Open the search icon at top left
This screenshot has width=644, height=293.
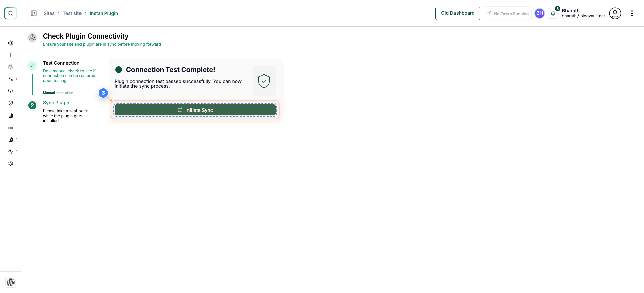[x=10, y=13]
